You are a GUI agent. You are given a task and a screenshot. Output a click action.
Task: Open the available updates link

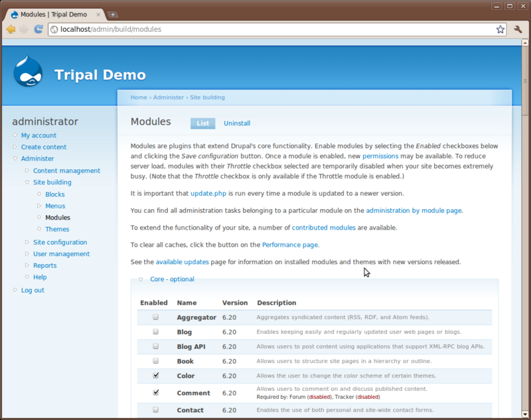[182, 262]
